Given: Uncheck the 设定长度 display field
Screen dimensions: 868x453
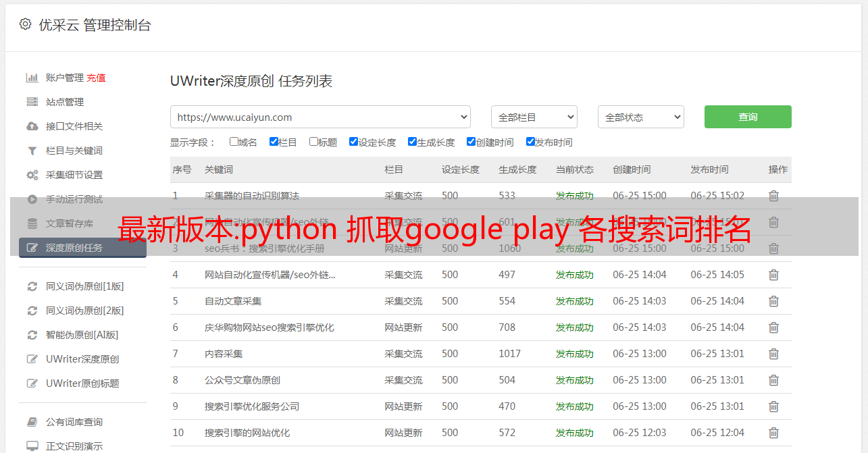Looking at the screenshot, I should coord(353,142).
